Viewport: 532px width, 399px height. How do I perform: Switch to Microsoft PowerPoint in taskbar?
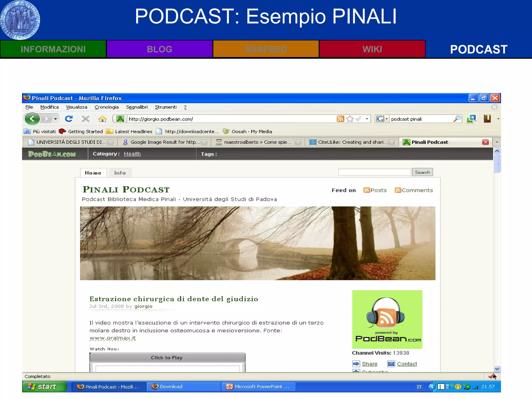coord(259,387)
